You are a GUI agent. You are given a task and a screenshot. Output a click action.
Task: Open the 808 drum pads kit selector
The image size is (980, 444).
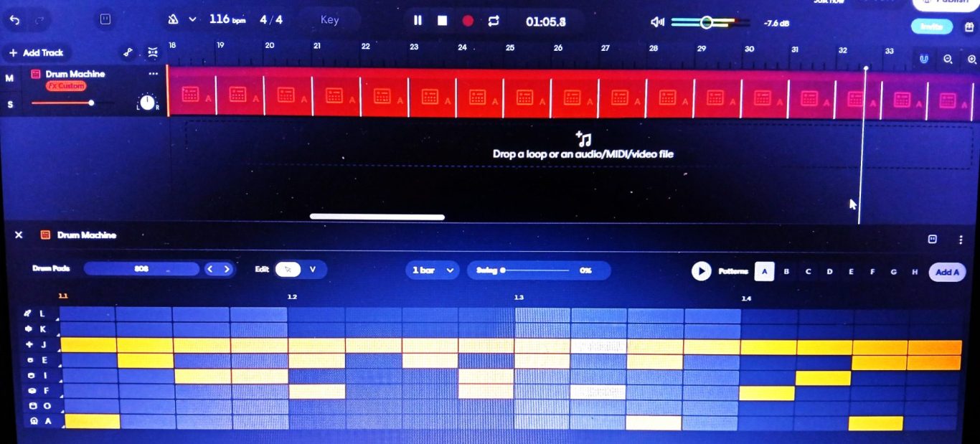(141, 269)
